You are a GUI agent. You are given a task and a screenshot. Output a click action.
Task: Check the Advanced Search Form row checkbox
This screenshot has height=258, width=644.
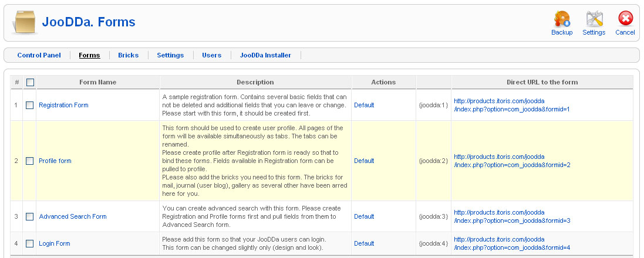(29, 216)
